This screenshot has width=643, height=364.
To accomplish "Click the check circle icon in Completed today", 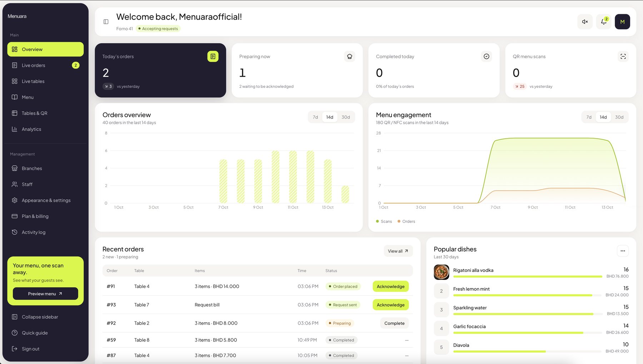I will point(487,56).
